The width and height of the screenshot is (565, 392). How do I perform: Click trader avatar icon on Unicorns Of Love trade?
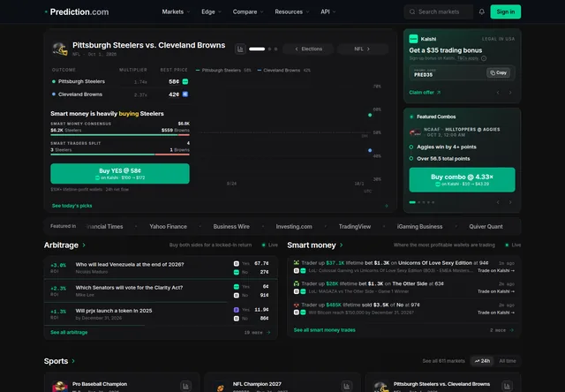pos(297,262)
